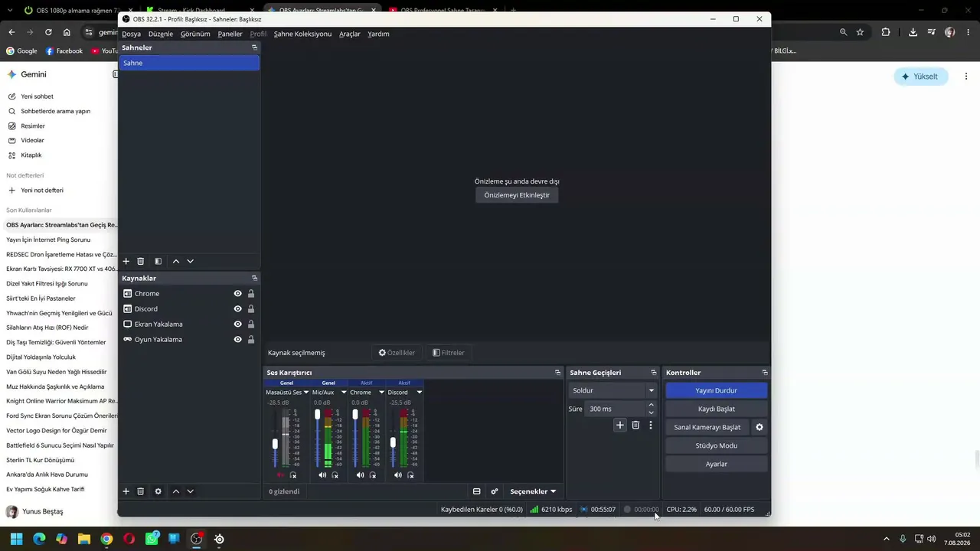Mute the Chrome audio channel
The height and width of the screenshot is (551, 980).
point(361,475)
